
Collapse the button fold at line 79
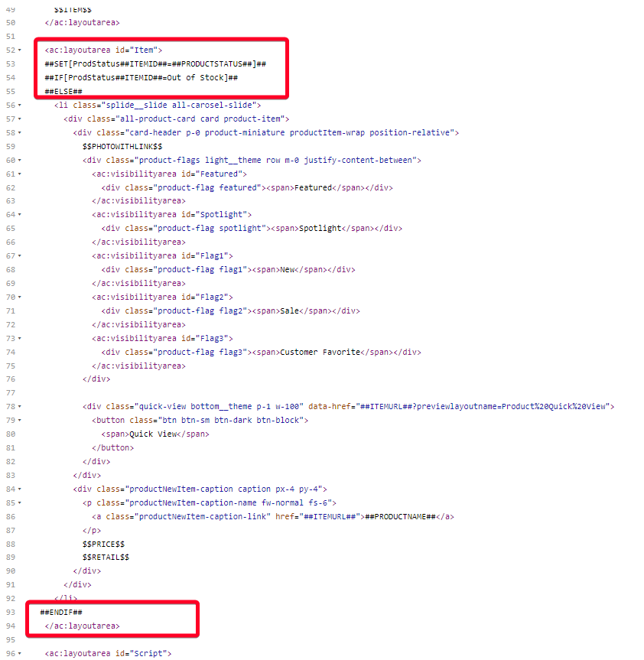click(x=20, y=421)
